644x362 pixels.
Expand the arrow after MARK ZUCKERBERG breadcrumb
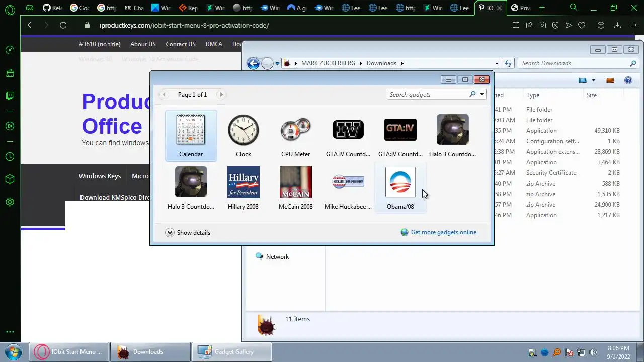(361, 63)
